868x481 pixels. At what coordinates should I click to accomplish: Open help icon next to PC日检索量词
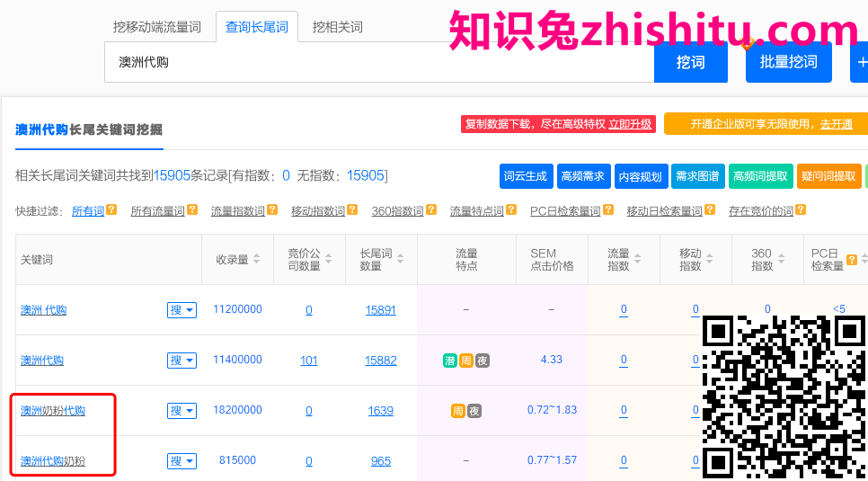click(608, 210)
